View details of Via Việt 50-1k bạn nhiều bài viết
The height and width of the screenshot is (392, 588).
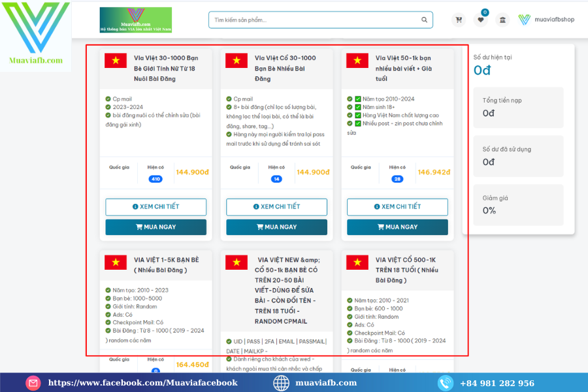click(x=397, y=206)
